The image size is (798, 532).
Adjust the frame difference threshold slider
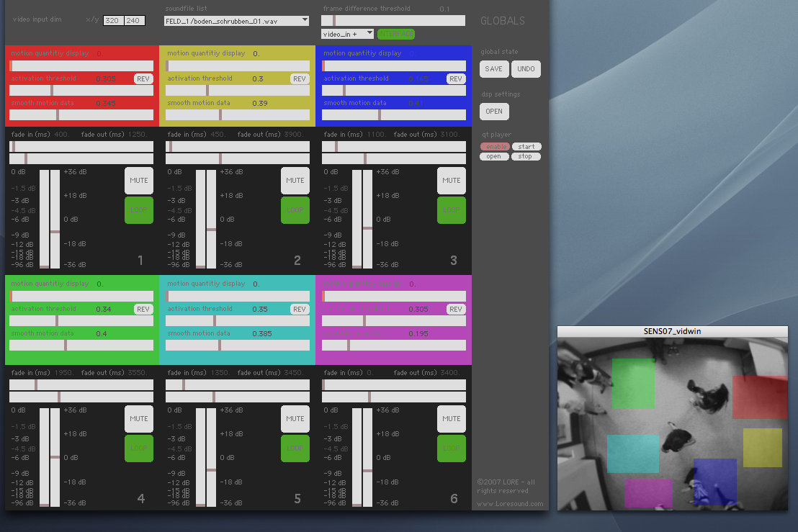point(393,21)
